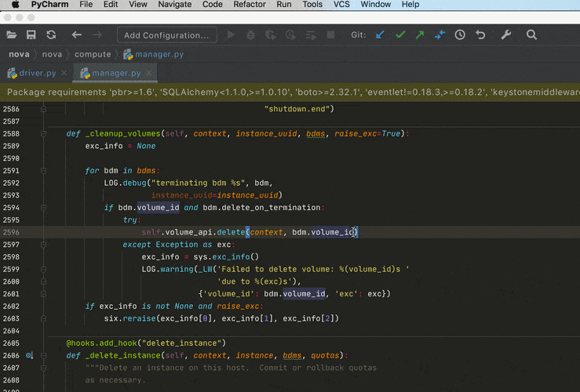Image resolution: width=580 pixels, height=392 pixels.
Task: Click the Save All disk icon
Action: click(31, 34)
